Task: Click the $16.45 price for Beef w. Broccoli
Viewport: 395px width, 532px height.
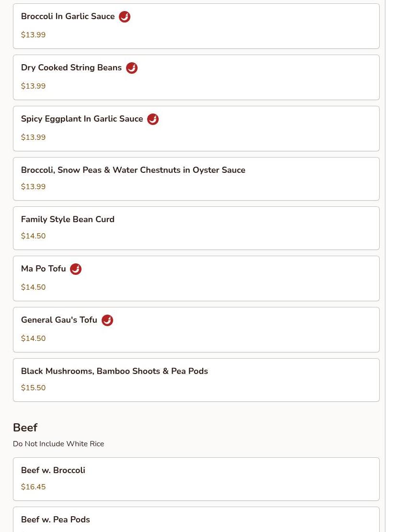Action: click(x=34, y=487)
